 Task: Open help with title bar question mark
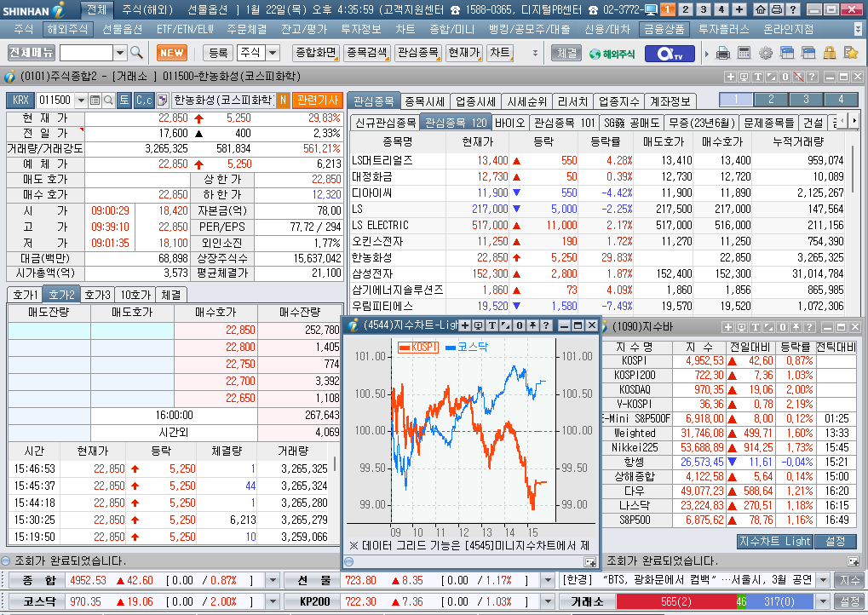[x=793, y=9]
